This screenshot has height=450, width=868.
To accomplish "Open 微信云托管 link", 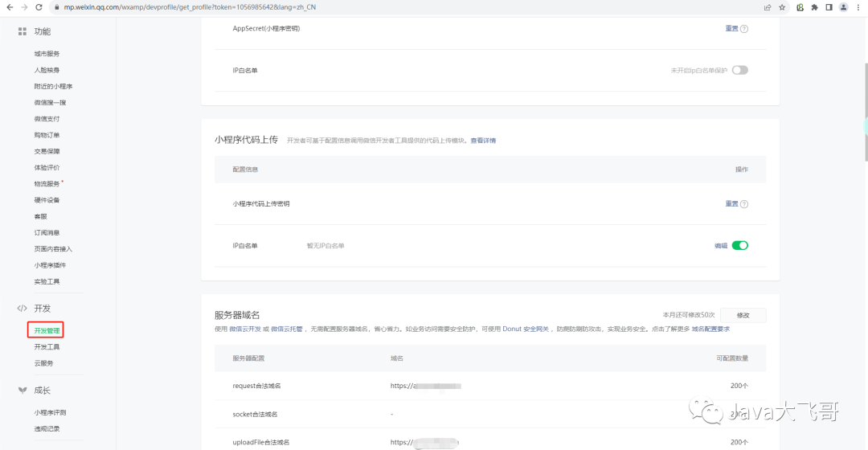I will pos(287,329).
